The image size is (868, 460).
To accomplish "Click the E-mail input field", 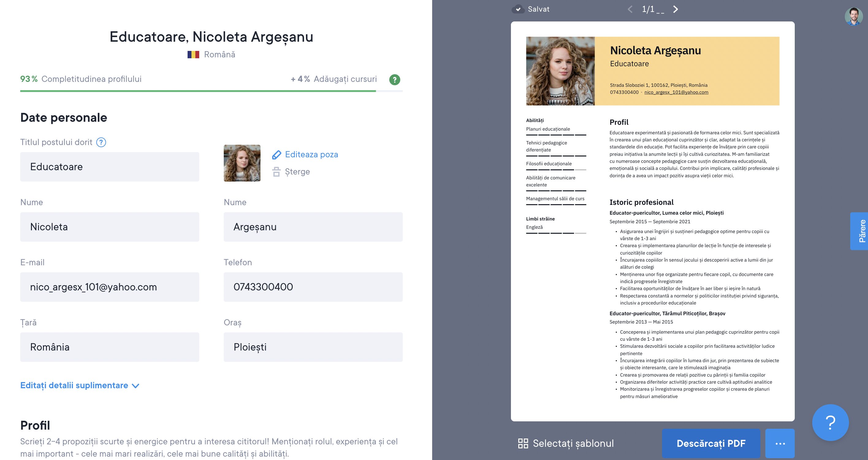I will tap(109, 287).
